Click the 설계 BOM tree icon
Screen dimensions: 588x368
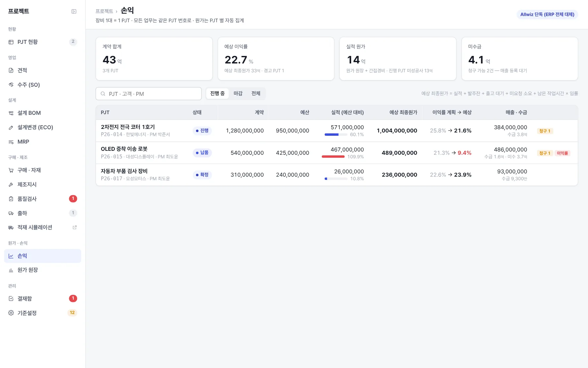11,113
